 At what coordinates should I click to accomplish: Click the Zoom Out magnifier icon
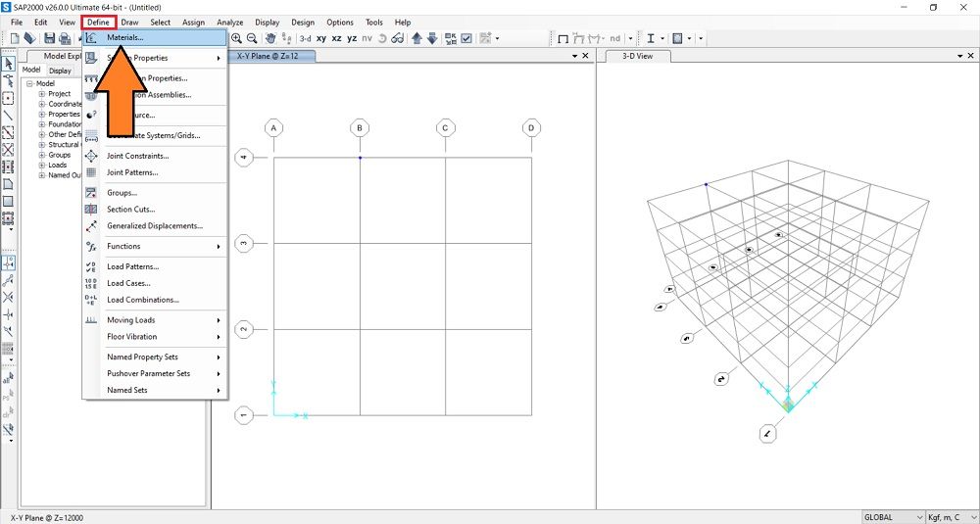pos(252,38)
